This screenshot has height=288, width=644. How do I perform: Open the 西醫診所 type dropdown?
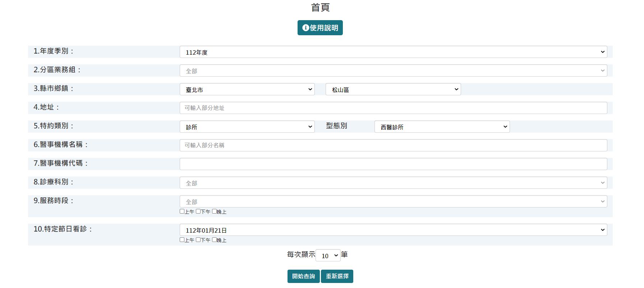click(442, 127)
